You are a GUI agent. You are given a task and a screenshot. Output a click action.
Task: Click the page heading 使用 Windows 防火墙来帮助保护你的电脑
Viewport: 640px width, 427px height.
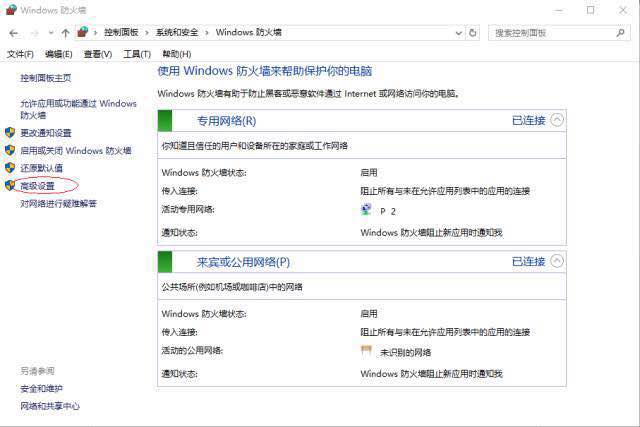(x=265, y=71)
